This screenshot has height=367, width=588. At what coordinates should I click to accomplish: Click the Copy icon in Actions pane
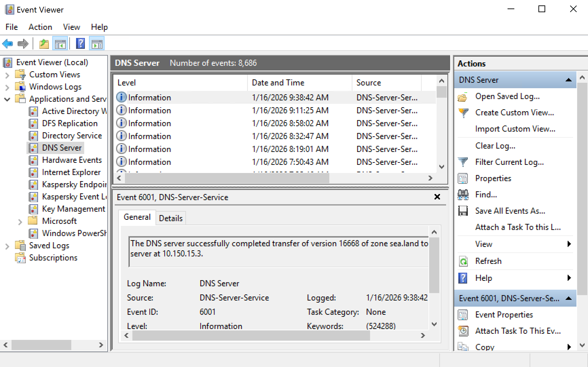(x=463, y=346)
